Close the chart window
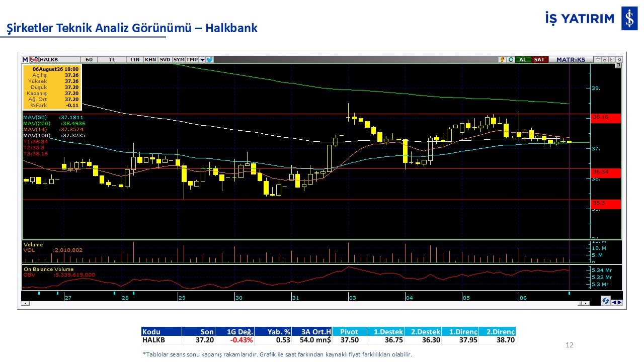The width and height of the screenshot is (644, 362). click(x=618, y=59)
